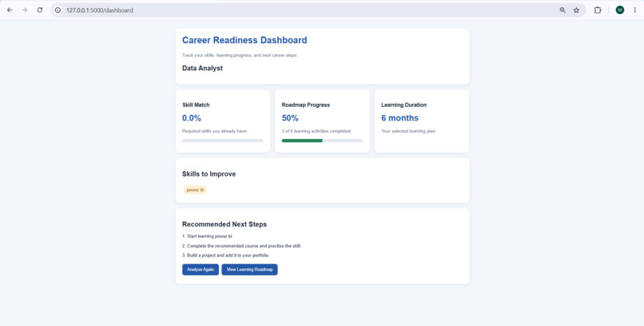Viewport: 644px width, 326px height.
Task: Click 'Required skills you already have' text
Action: pos(215,131)
